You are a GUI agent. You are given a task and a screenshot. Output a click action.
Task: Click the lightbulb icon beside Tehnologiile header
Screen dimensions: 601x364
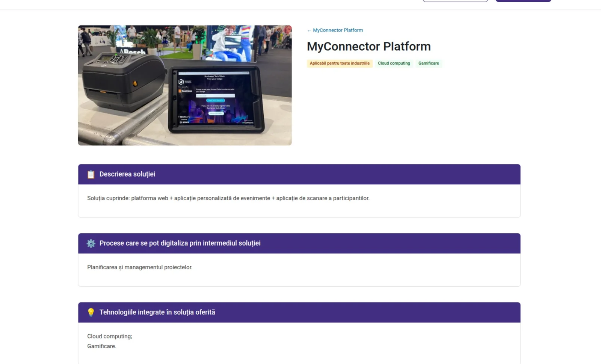coord(91,312)
